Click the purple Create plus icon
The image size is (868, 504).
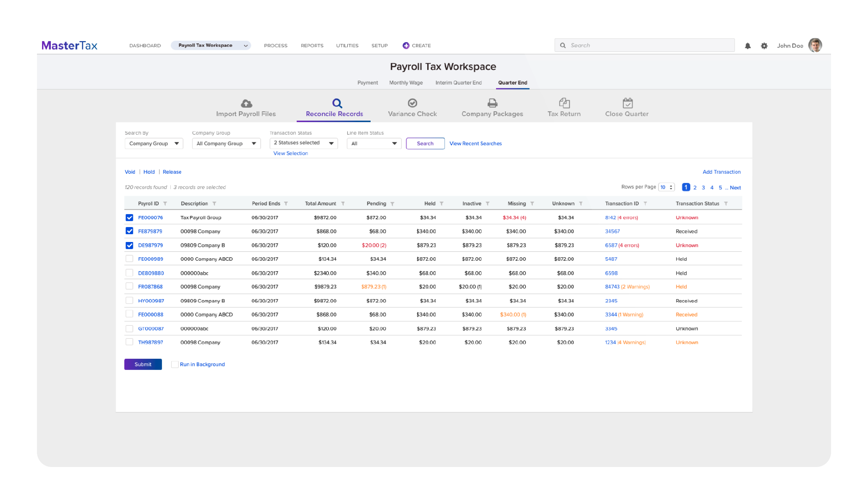(x=406, y=45)
